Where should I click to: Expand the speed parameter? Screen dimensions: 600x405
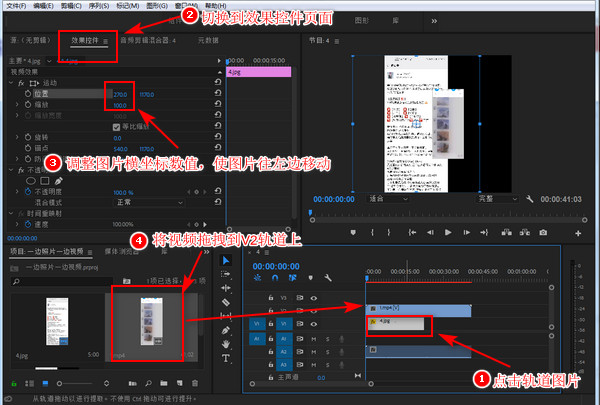pos(17,224)
